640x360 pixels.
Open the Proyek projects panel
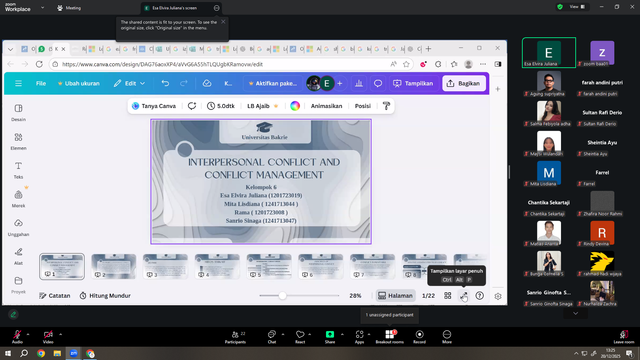click(x=18, y=285)
